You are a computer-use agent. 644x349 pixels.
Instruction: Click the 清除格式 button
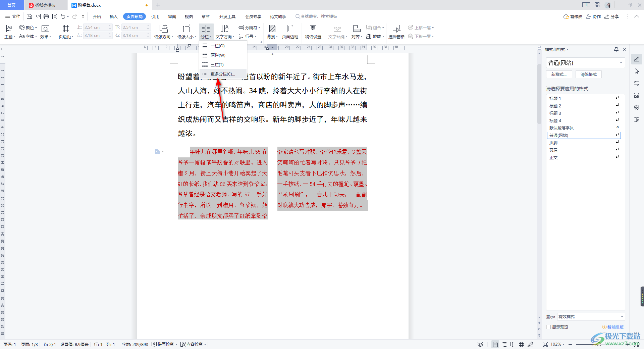[589, 74]
